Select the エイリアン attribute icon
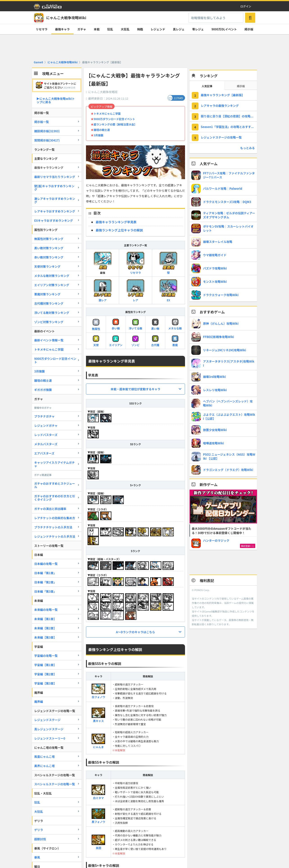The width and height of the screenshot is (289, 868). [116, 339]
